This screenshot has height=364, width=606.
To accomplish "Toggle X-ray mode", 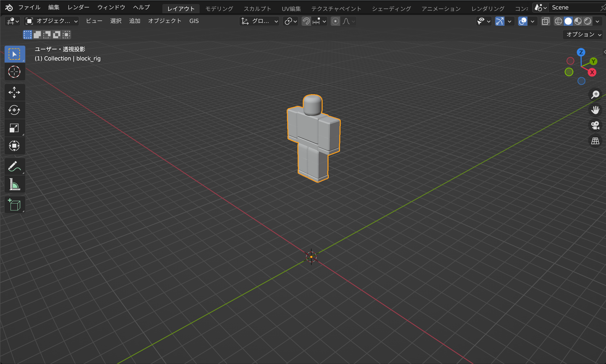I will pos(546,21).
